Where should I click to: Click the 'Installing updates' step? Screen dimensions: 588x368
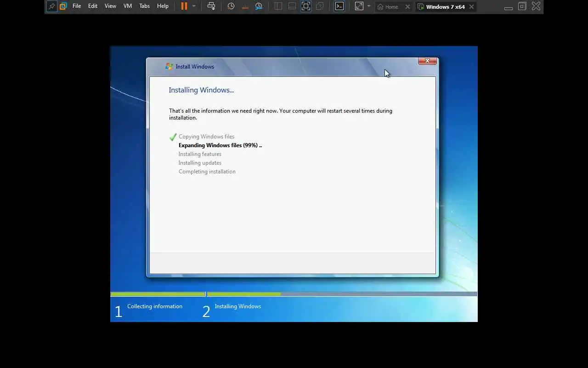coord(200,163)
